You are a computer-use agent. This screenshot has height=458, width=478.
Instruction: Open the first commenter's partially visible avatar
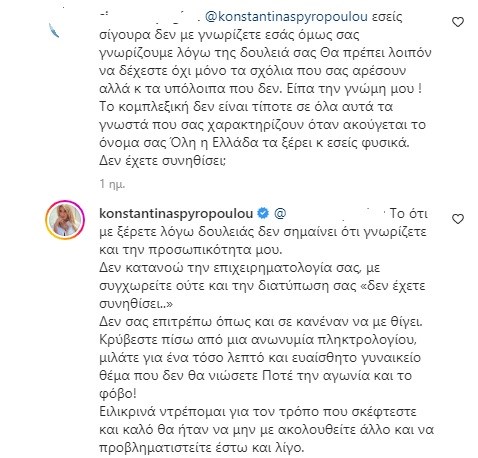(x=54, y=30)
